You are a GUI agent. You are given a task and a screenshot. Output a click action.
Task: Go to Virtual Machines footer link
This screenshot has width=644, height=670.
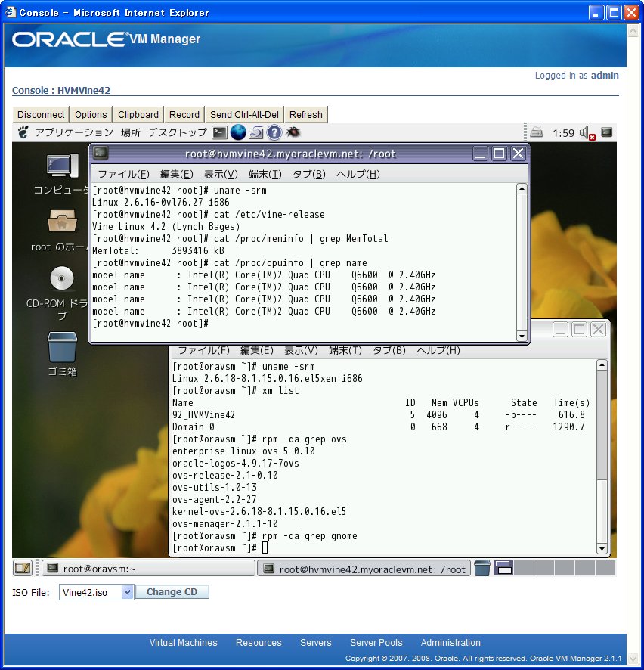click(183, 642)
